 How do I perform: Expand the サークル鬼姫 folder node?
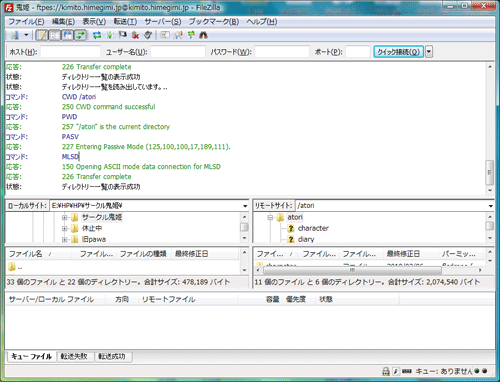pos(64,217)
